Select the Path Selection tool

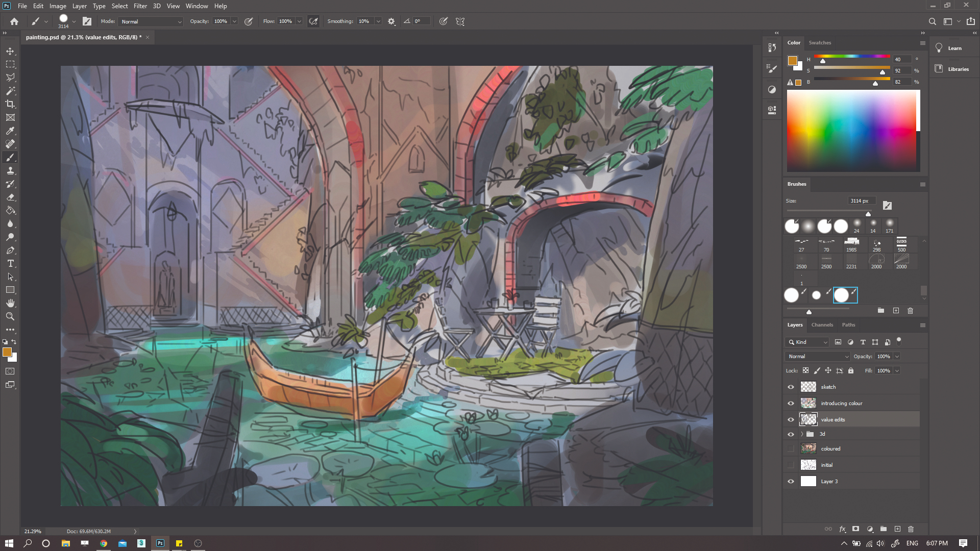10,277
